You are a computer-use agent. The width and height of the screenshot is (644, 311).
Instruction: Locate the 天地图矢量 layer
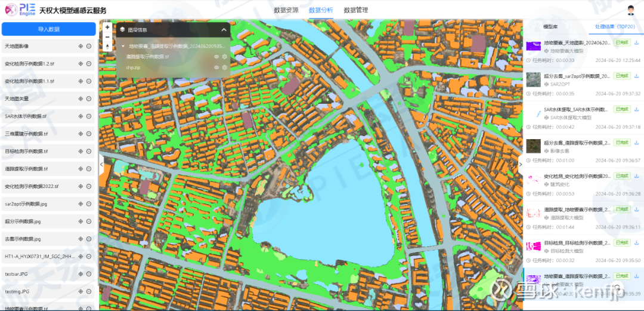click(80, 98)
